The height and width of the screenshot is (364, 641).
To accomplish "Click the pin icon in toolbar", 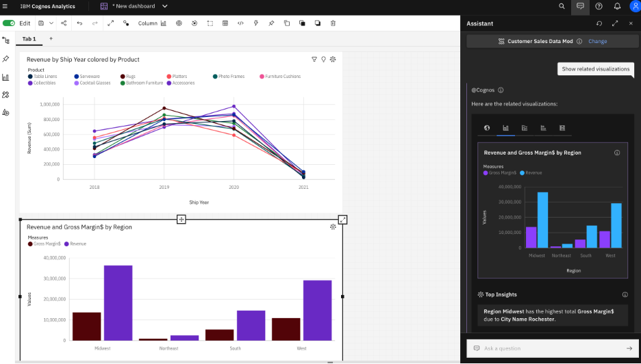I will coord(271,23).
